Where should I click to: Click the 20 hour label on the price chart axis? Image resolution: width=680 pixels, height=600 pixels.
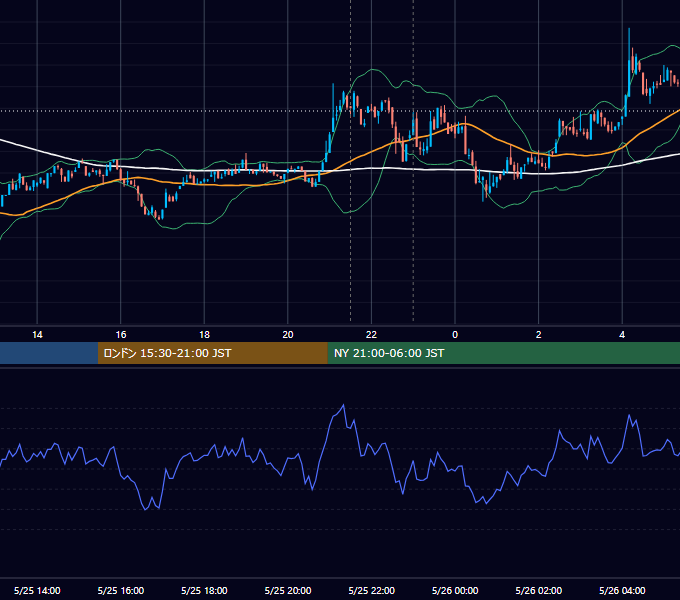click(x=288, y=335)
